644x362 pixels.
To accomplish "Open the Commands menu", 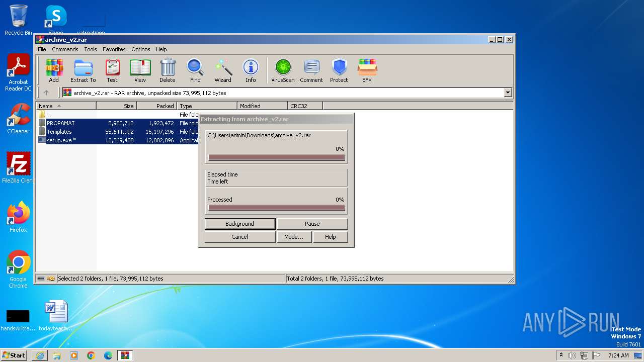I will [x=65, y=49].
